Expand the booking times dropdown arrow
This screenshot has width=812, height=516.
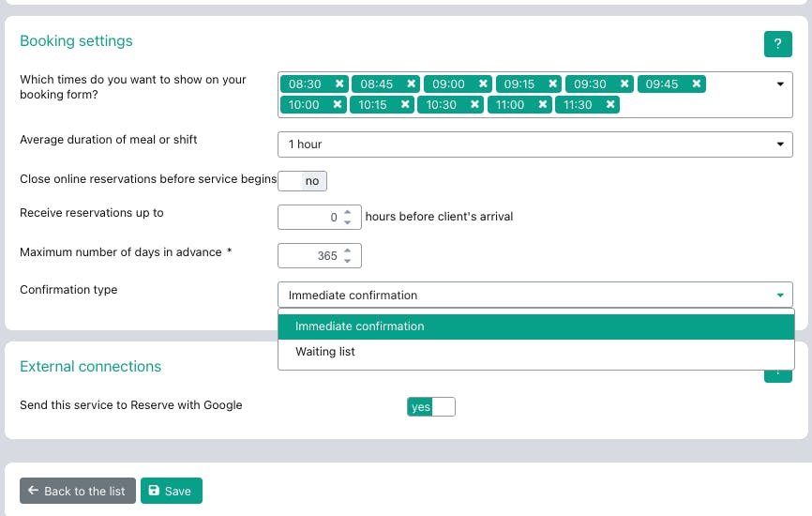point(780,84)
